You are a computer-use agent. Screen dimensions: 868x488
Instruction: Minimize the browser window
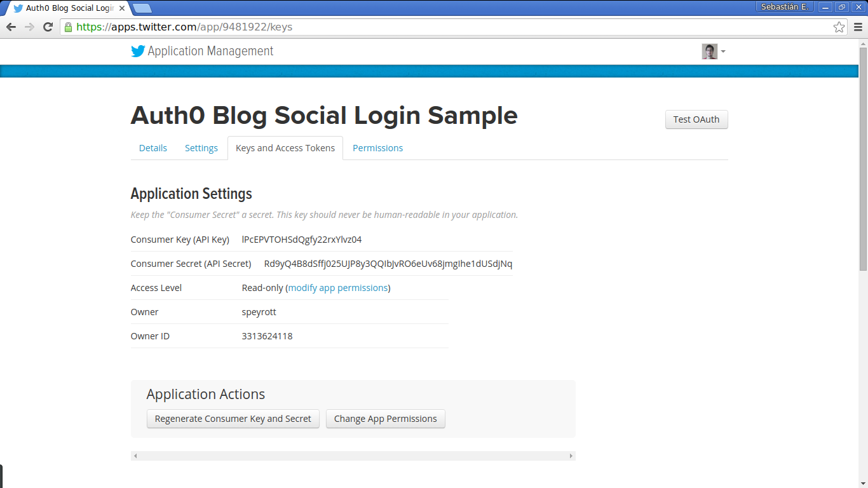(x=825, y=7)
